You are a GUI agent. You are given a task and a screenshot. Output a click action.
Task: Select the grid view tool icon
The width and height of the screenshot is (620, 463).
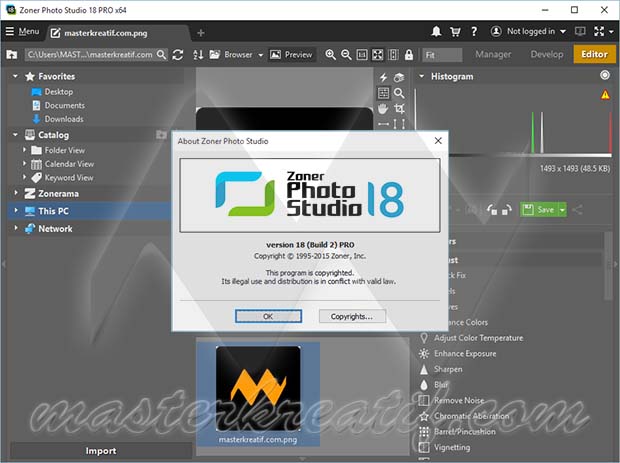[383, 93]
